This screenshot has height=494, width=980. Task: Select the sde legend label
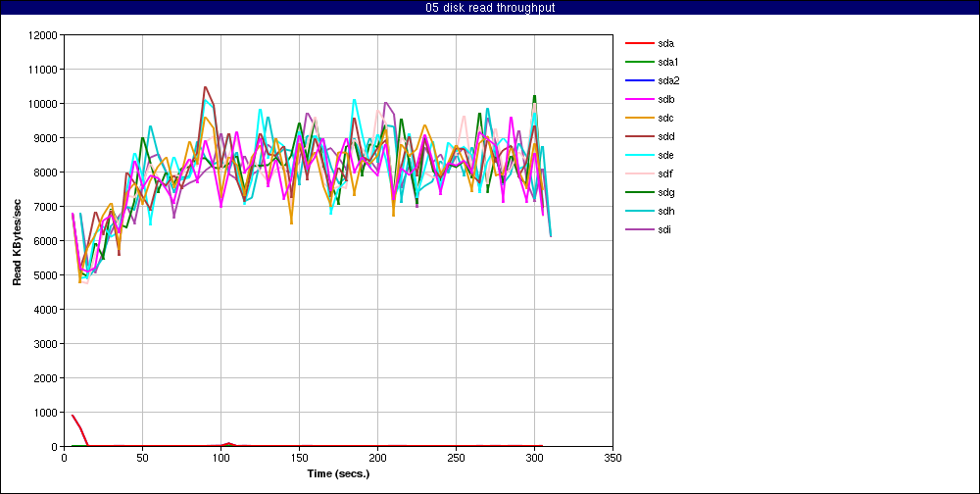click(x=666, y=155)
